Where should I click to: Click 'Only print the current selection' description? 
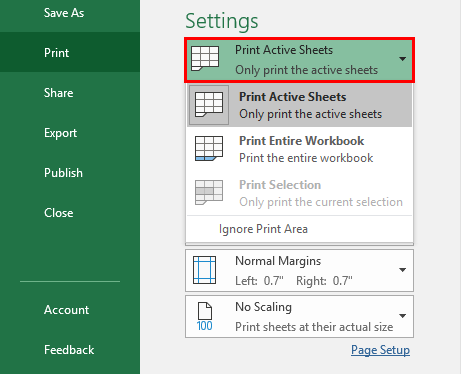click(321, 202)
